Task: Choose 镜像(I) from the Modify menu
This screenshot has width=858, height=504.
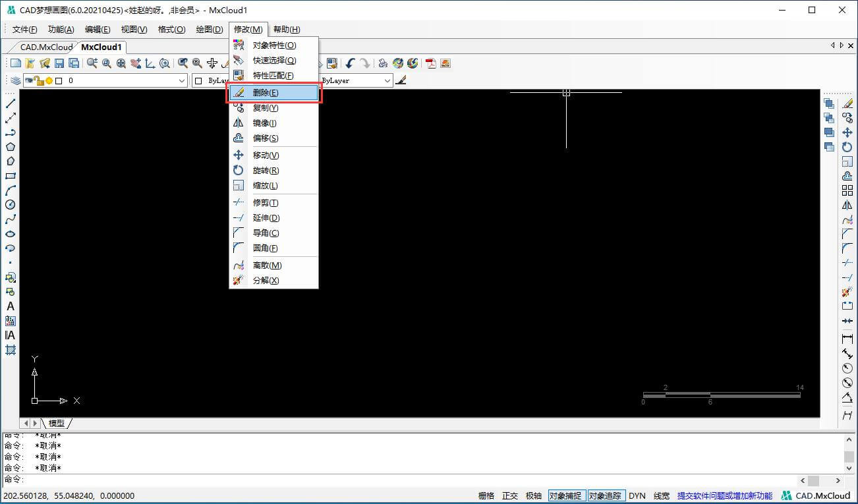Action: 273,123
